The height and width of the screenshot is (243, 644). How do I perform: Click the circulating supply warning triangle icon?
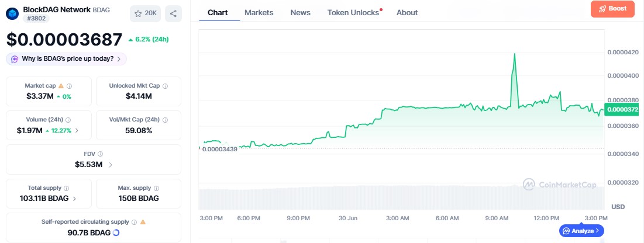click(x=143, y=221)
